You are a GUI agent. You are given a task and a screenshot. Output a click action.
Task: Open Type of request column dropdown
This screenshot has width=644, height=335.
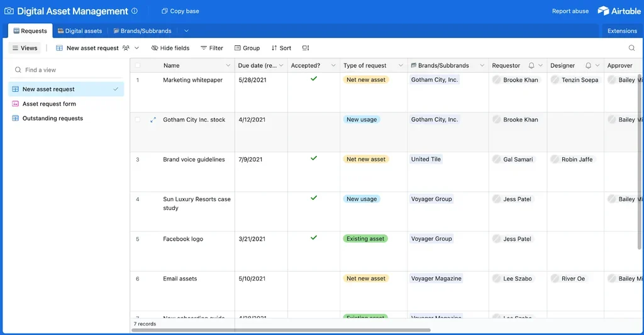401,66
